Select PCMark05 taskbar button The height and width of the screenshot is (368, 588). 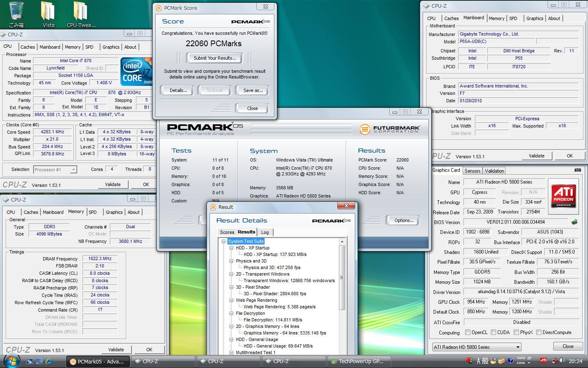pyautogui.click(x=98, y=361)
